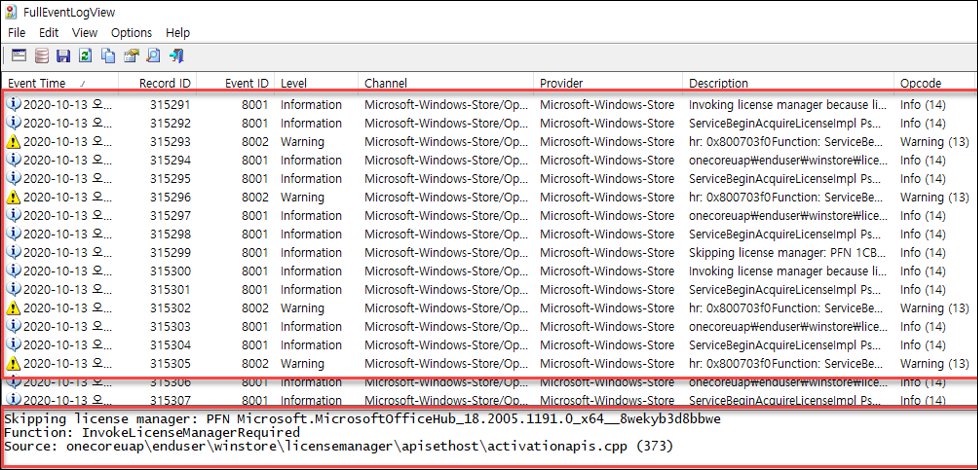This screenshot has width=978, height=470.
Task: Open Properties for the selected event
Action: click(x=130, y=56)
